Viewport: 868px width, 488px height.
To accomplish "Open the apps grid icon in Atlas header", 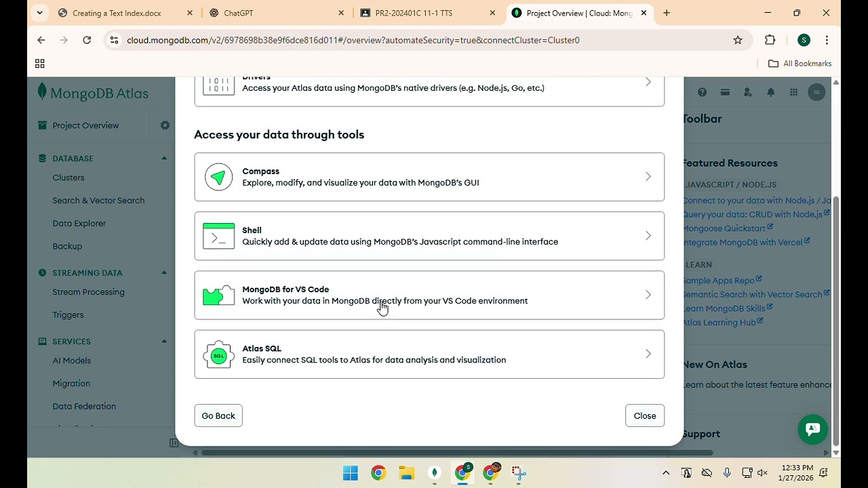I will pyautogui.click(x=793, y=92).
